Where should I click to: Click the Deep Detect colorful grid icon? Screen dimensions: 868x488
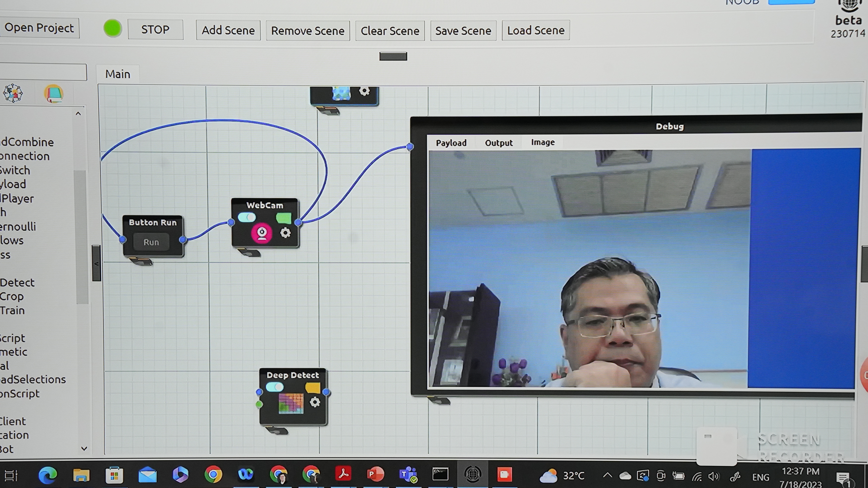point(291,403)
